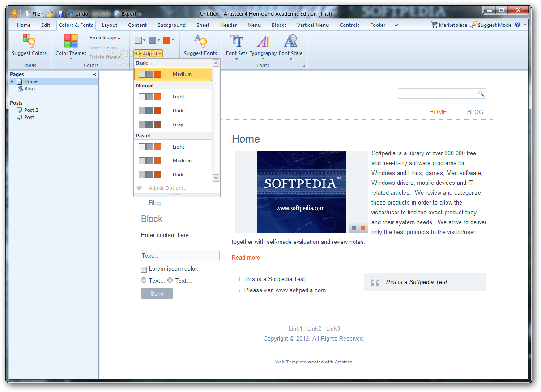Click the Text... input field in Block
541x392 pixels.
(180, 256)
